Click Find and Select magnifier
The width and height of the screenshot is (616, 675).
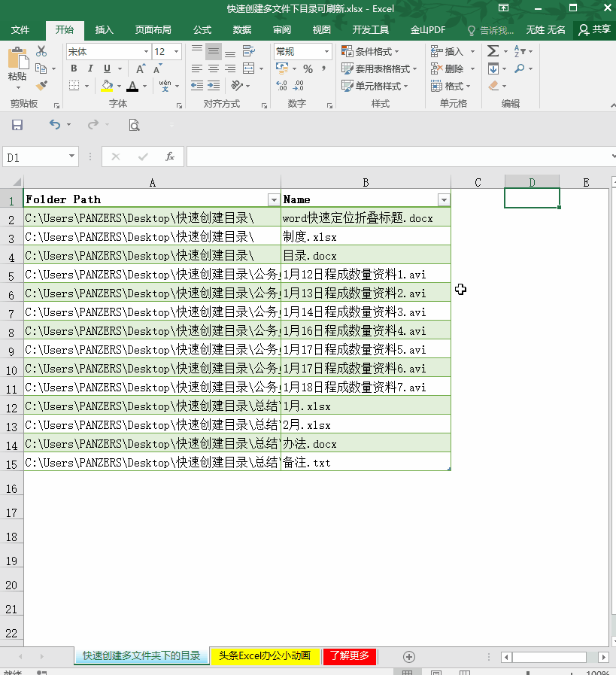(520, 68)
